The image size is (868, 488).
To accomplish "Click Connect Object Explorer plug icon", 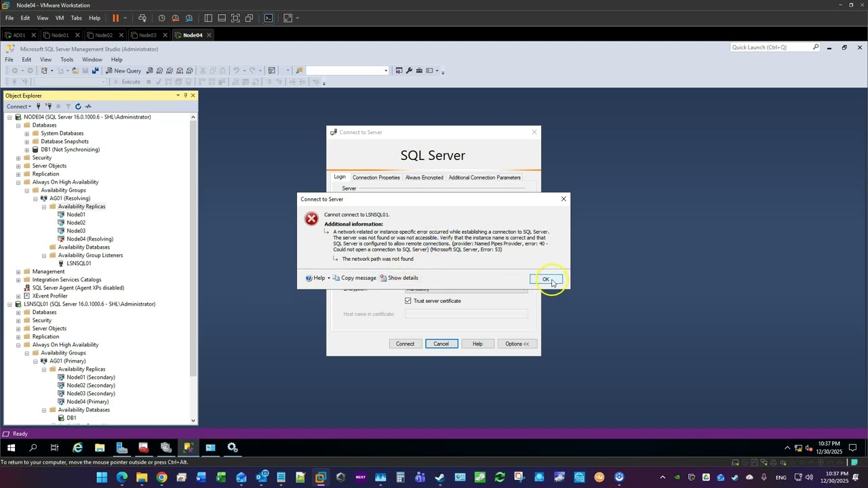I will (x=38, y=106).
